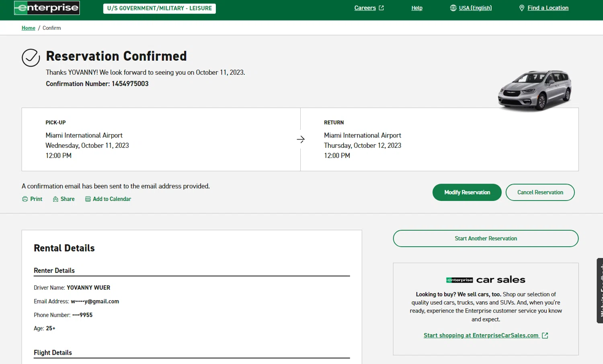Start Another Reservation

coord(486,239)
